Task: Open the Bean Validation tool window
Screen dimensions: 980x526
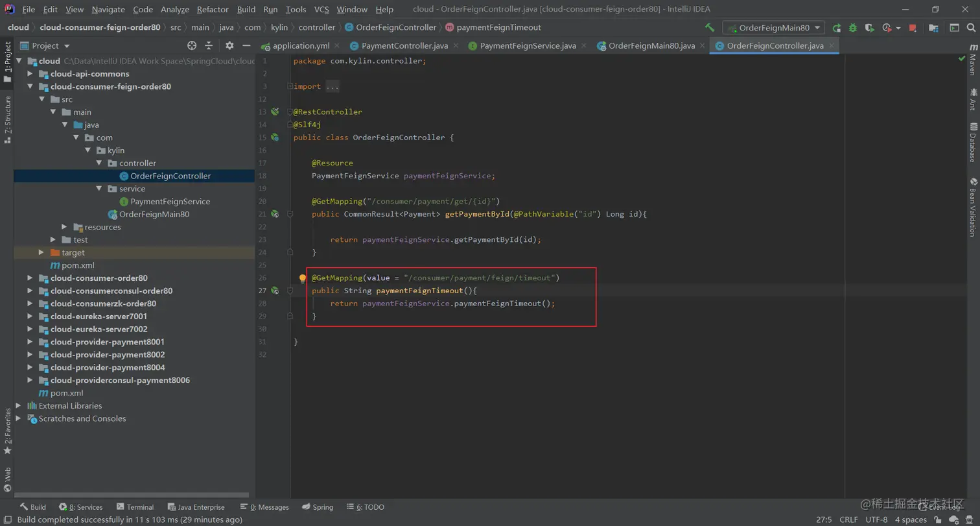Action: pyautogui.click(x=973, y=207)
